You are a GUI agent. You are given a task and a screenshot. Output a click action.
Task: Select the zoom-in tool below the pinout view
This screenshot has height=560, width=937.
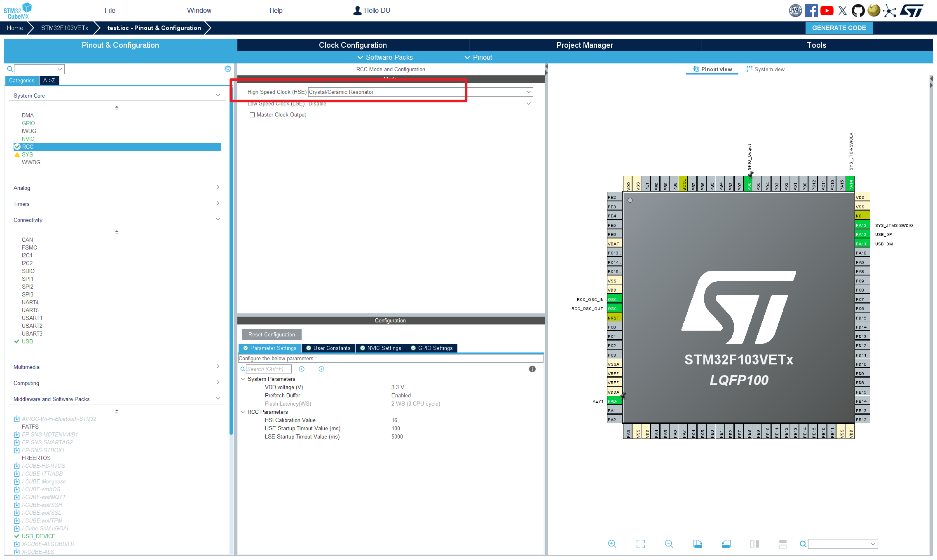[x=612, y=544]
